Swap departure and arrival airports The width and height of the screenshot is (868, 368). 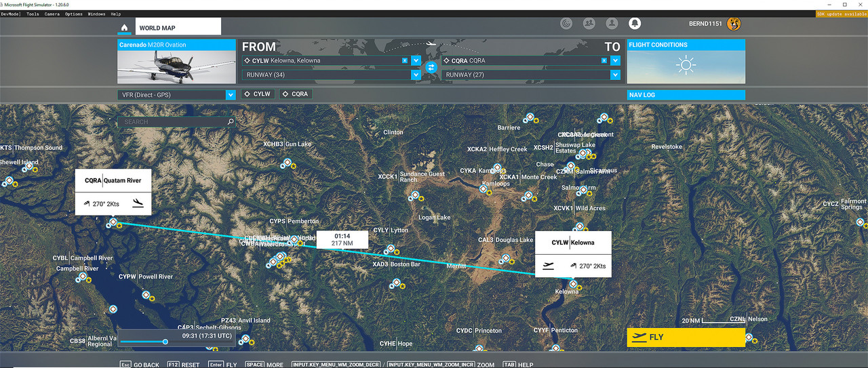431,67
